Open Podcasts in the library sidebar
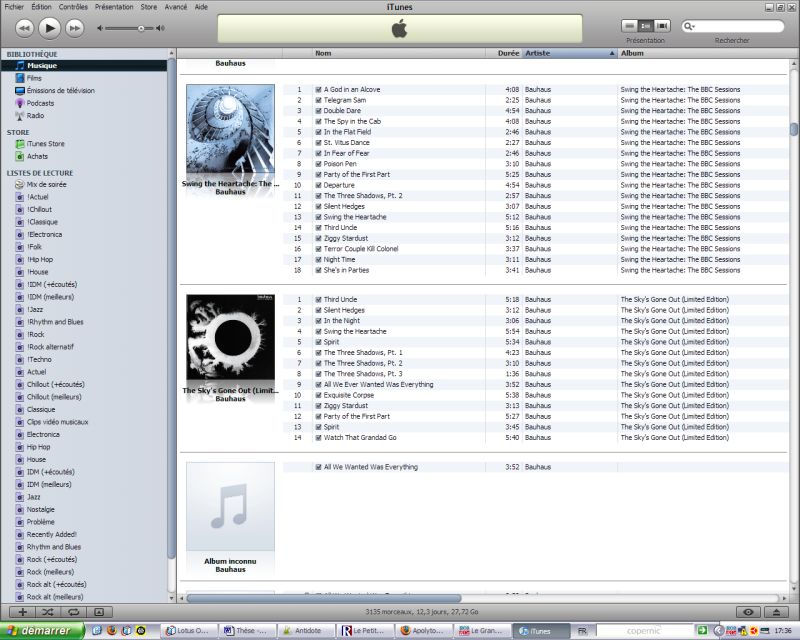The height and width of the screenshot is (640, 800). 40,103
